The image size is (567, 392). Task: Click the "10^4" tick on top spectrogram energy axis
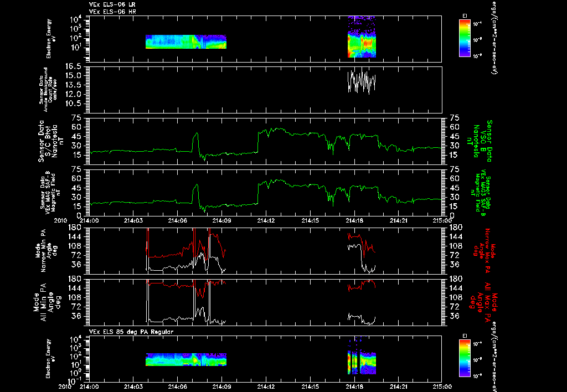coord(75,19)
